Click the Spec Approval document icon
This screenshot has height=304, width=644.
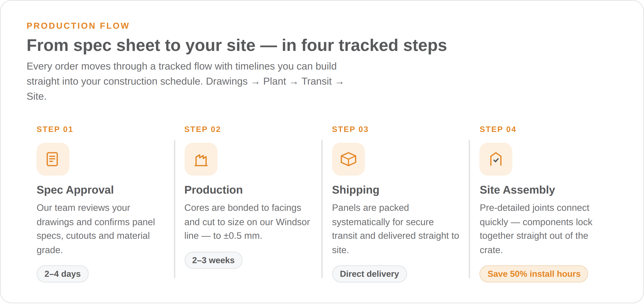click(x=53, y=159)
